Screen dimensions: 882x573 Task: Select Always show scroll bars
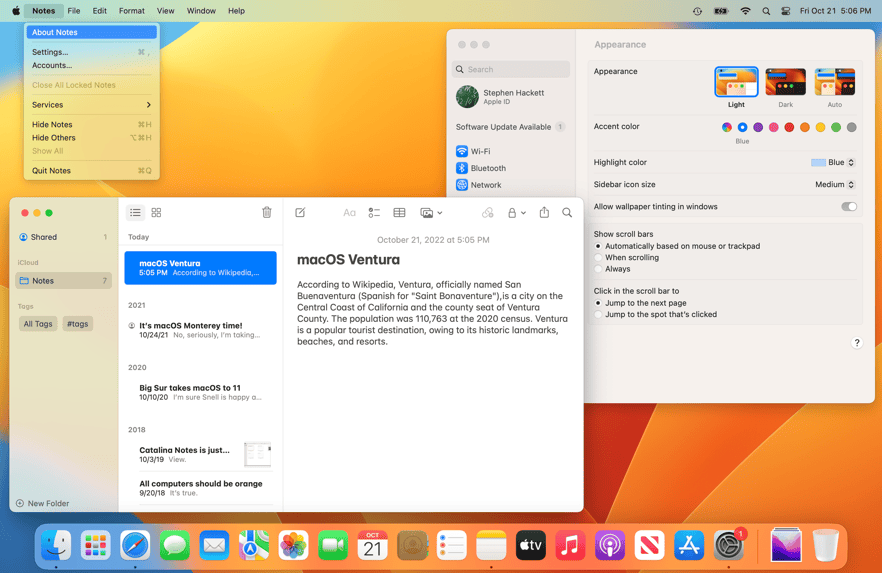(598, 269)
